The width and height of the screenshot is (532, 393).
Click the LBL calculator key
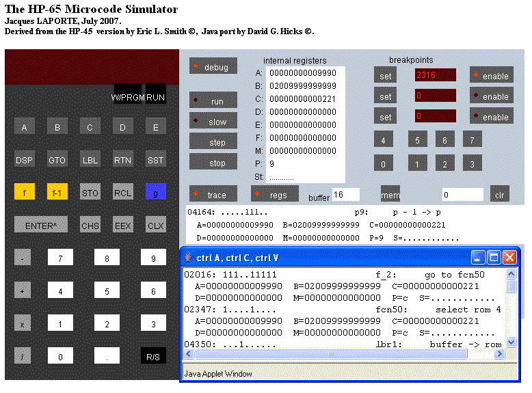(90, 159)
